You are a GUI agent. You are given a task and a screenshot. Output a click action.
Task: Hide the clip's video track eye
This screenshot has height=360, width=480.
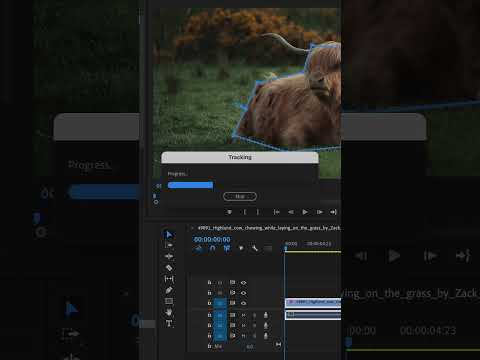pyautogui.click(x=244, y=303)
